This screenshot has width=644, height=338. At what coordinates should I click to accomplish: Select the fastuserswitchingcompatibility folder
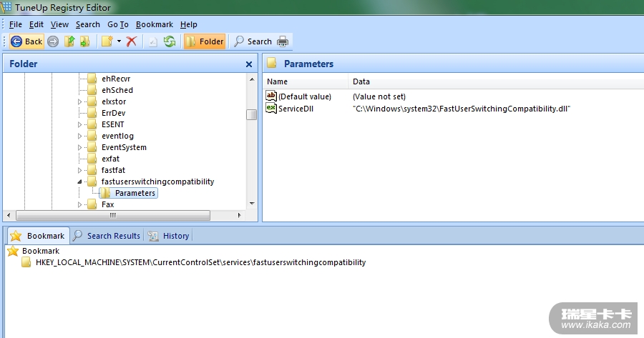pos(157,182)
